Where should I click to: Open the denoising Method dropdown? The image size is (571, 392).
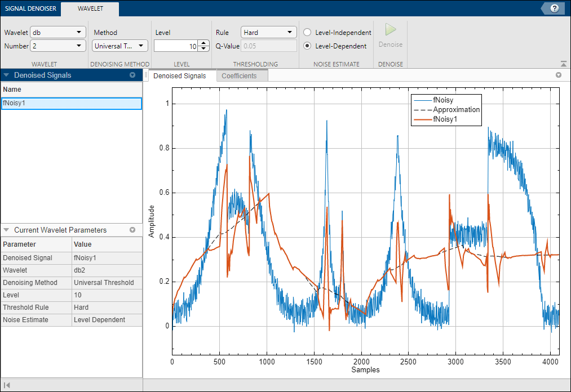click(x=119, y=46)
